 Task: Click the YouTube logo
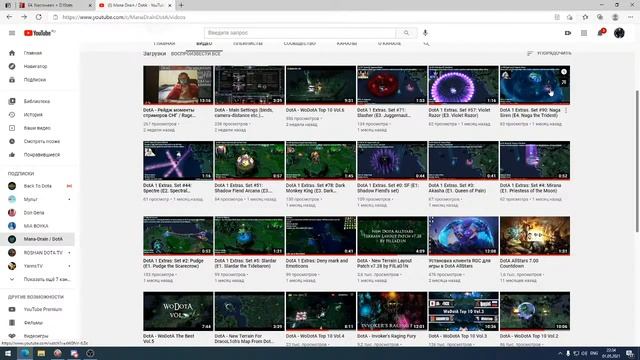point(39,33)
